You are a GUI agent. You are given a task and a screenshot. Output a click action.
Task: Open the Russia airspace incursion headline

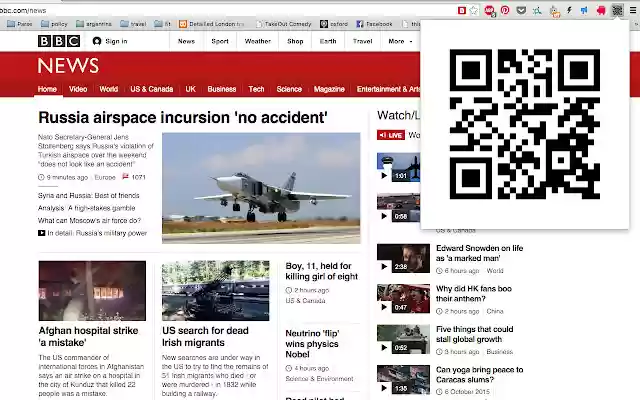[182, 118]
